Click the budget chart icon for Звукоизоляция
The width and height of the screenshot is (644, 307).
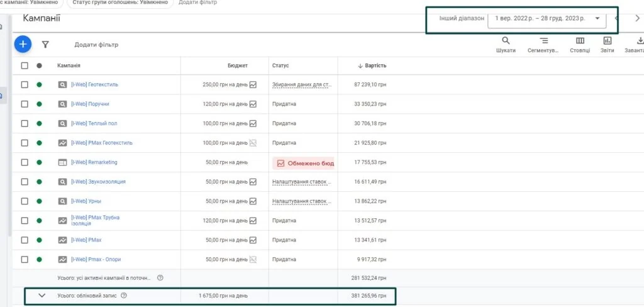coord(253,182)
